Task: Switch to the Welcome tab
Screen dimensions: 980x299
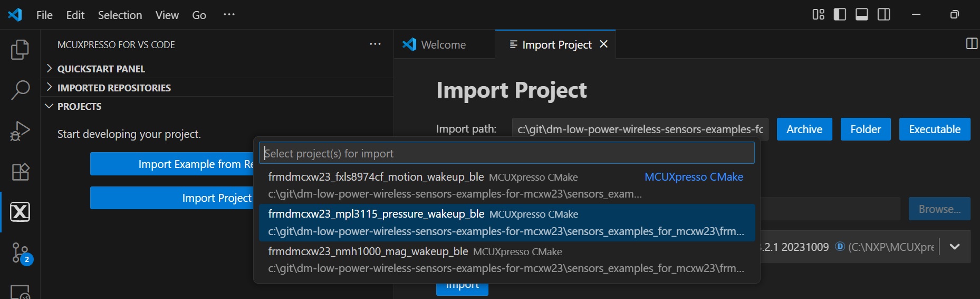Action: 443,45
